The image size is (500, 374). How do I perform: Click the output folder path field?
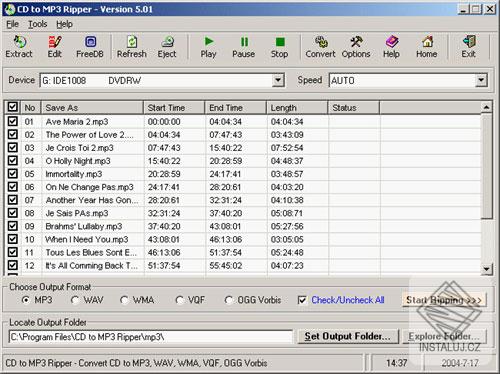tap(150, 337)
